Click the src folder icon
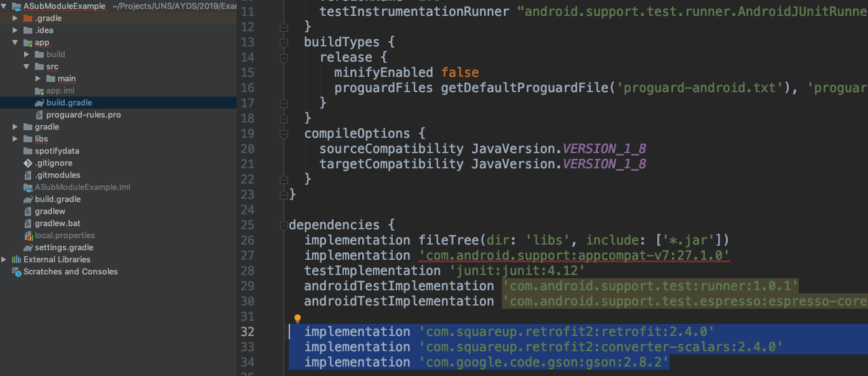 39,66
